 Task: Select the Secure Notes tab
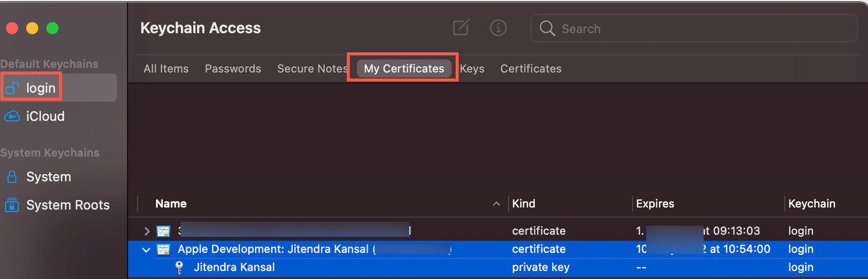(x=312, y=69)
